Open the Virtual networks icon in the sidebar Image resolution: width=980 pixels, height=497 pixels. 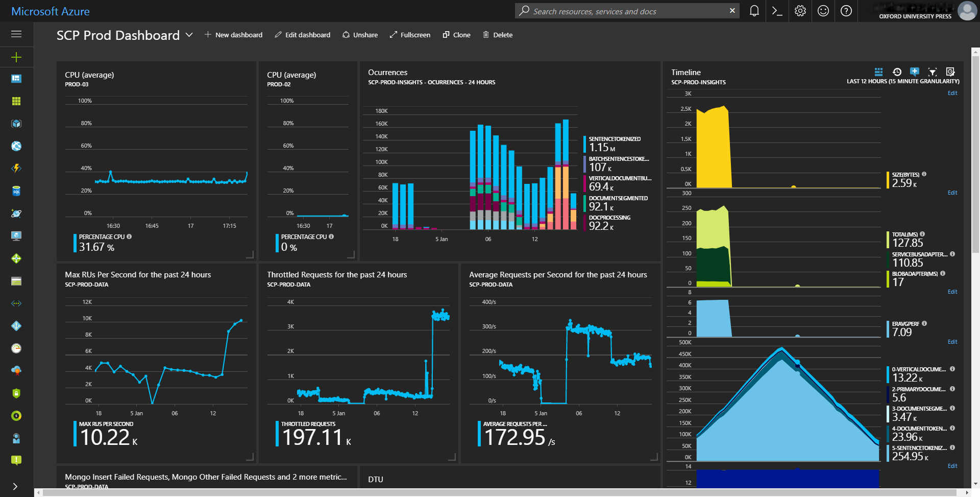[16, 303]
